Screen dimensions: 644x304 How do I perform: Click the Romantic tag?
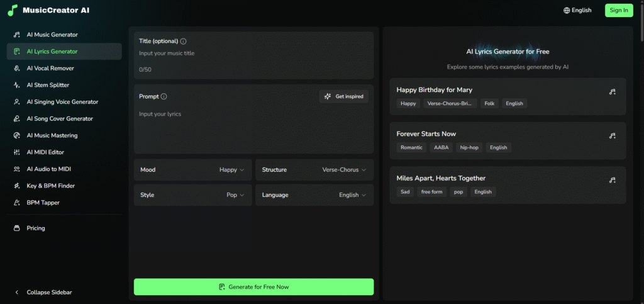[411, 147]
